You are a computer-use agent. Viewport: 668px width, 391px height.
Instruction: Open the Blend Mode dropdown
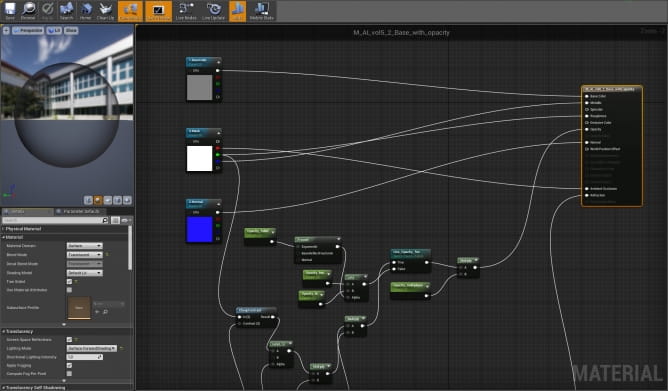84,255
